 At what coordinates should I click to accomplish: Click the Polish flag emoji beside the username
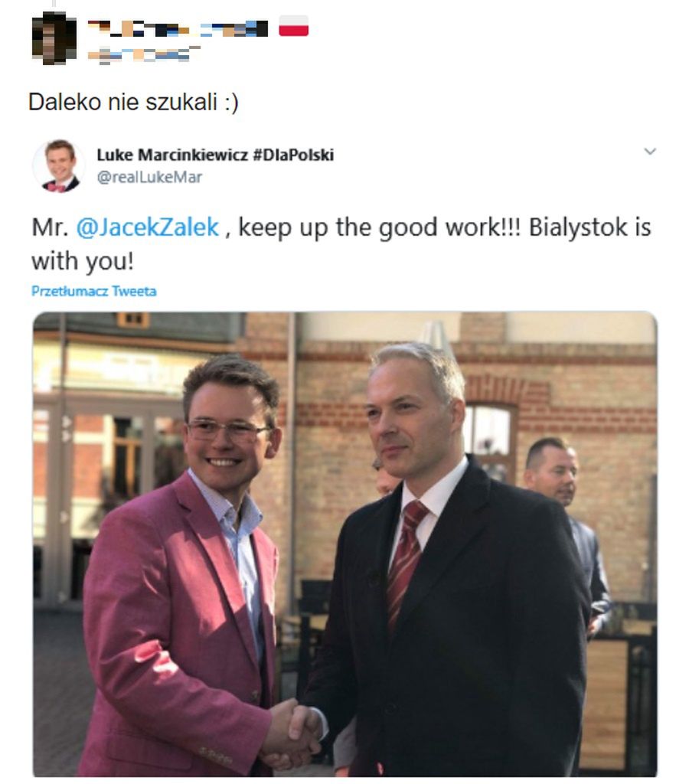pos(293,25)
